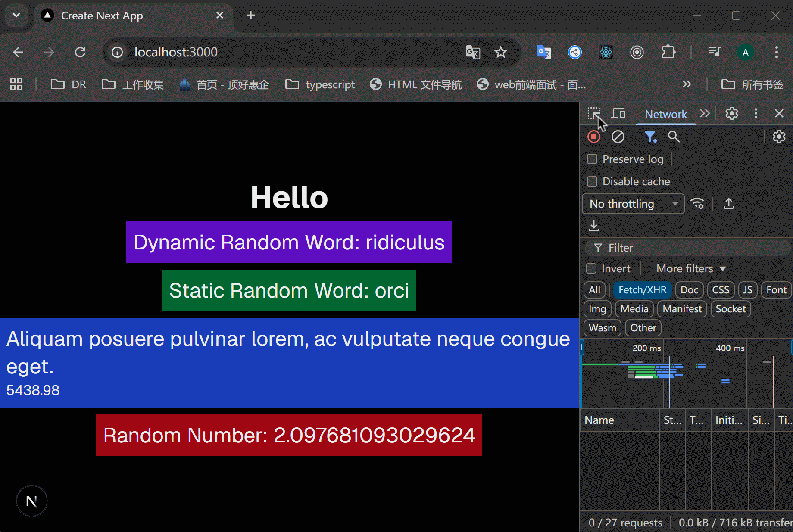
Task: Open the No throttling dropdown
Action: [633, 204]
